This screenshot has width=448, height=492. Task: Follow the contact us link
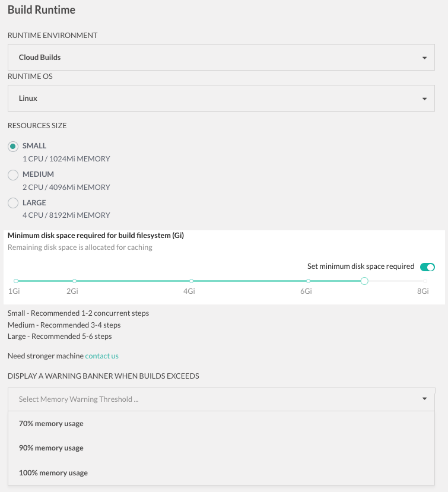click(x=101, y=356)
